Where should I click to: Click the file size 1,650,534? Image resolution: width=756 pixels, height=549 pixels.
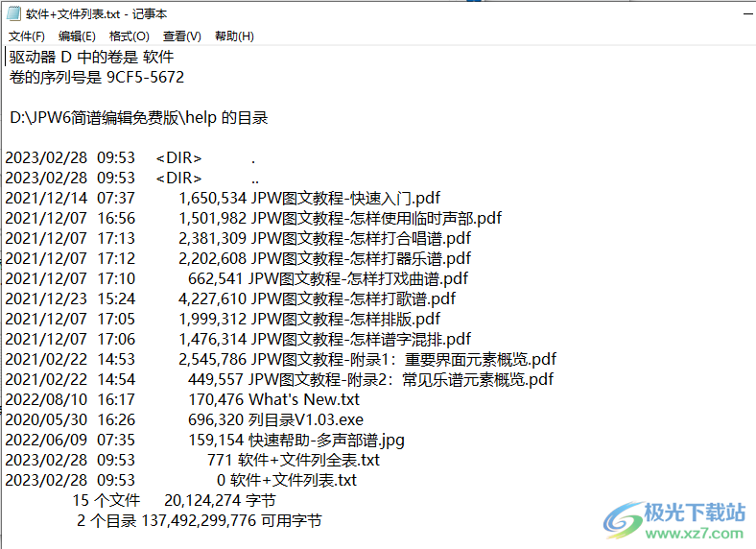click(213, 199)
